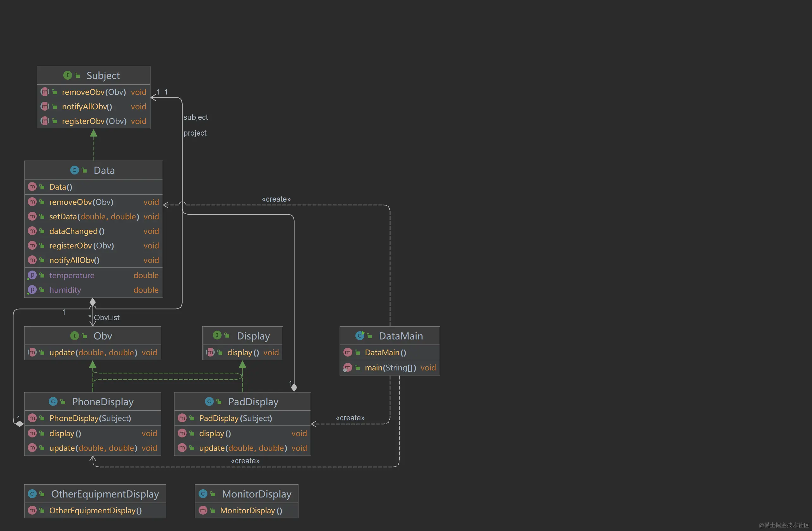This screenshot has width=812, height=531.
Task: Click the property icon beside temperature
Action: click(x=32, y=275)
